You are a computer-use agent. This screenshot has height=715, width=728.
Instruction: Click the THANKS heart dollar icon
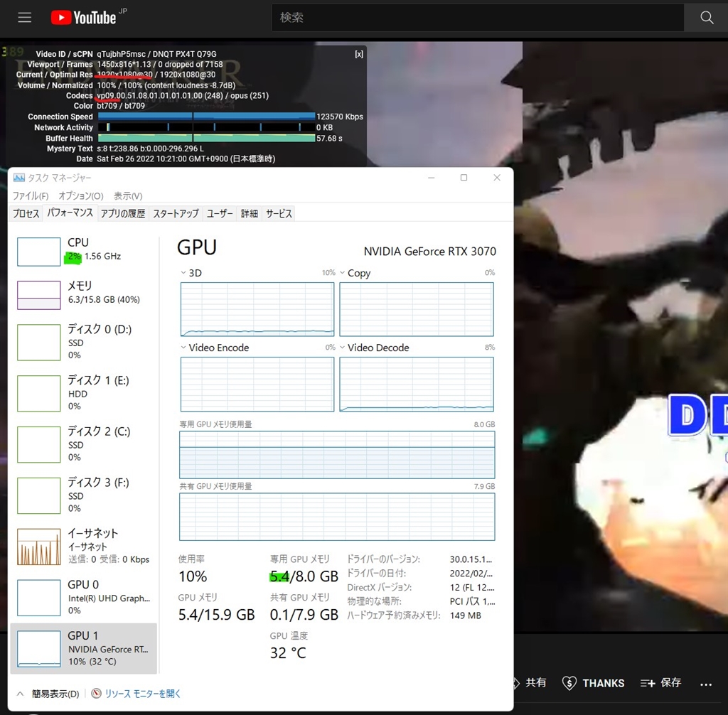click(569, 683)
